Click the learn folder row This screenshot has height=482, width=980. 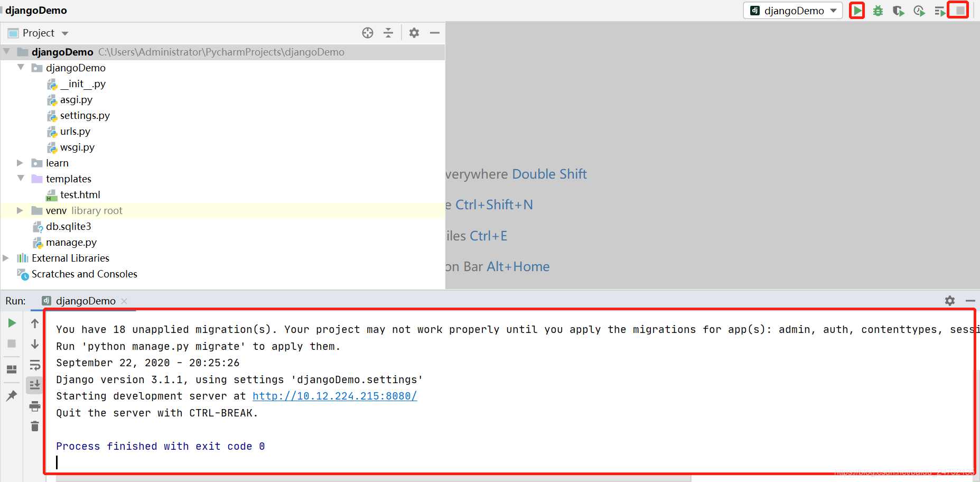pyautogui.click(x=222, y=163)
